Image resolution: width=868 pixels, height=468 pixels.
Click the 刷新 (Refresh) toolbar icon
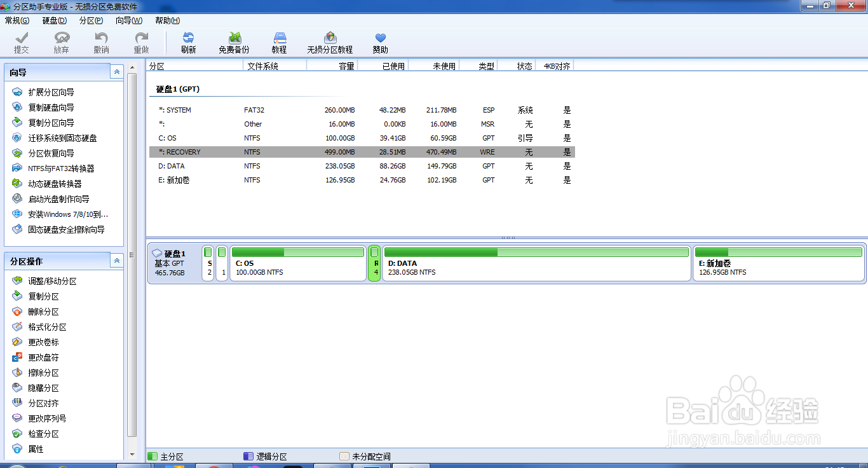click(x=188, y=43)
